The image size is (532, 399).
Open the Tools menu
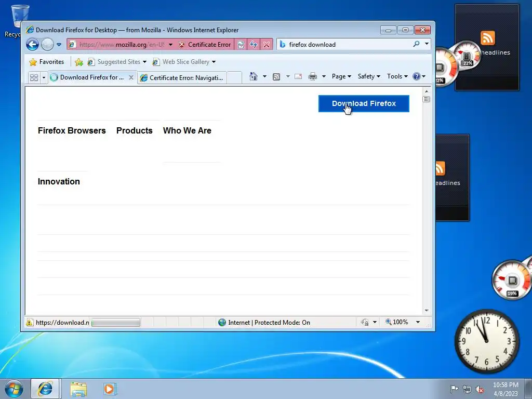[x=397, y=76]
